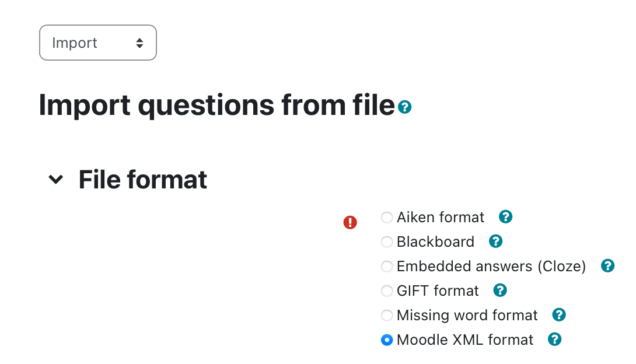Open help icon beside Moodle XML format

click(x=554, y=339)
